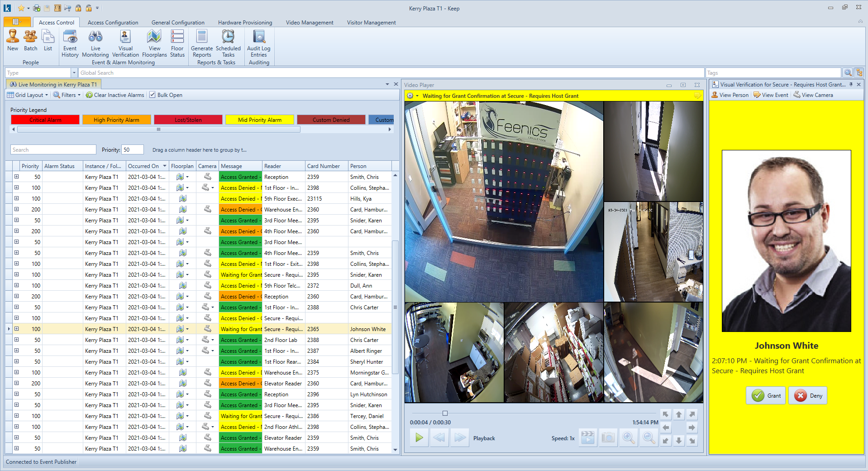Open the Event History view
868x471 pixels.
(70, 43)
